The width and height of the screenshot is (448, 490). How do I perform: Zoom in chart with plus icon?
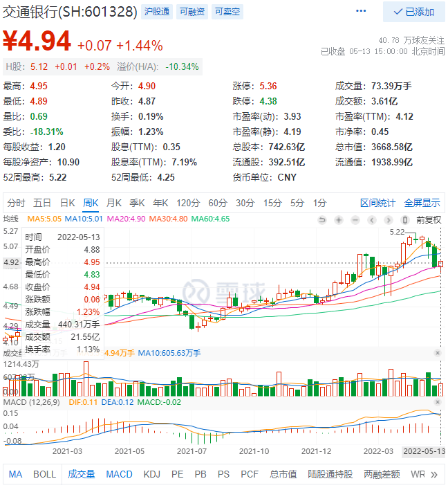coord(338,220)
